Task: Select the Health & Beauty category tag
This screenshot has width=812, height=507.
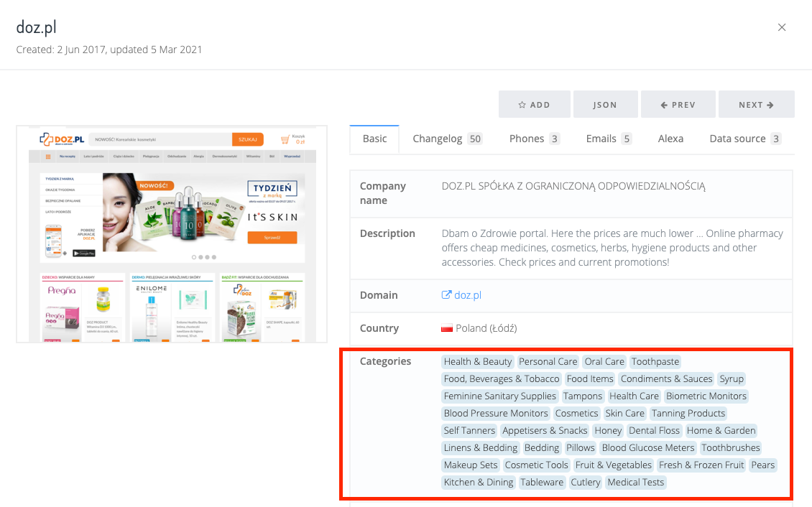Action: [478, 362]
